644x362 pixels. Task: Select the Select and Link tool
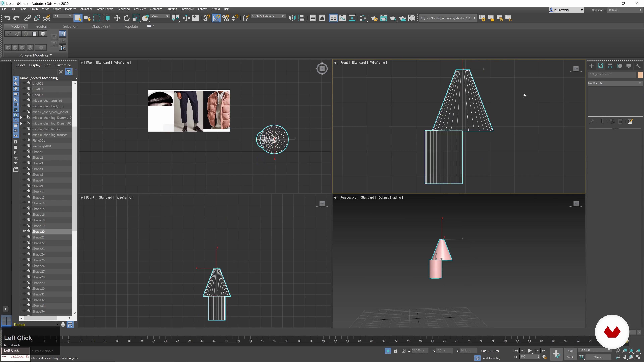(x=28, y=18)
